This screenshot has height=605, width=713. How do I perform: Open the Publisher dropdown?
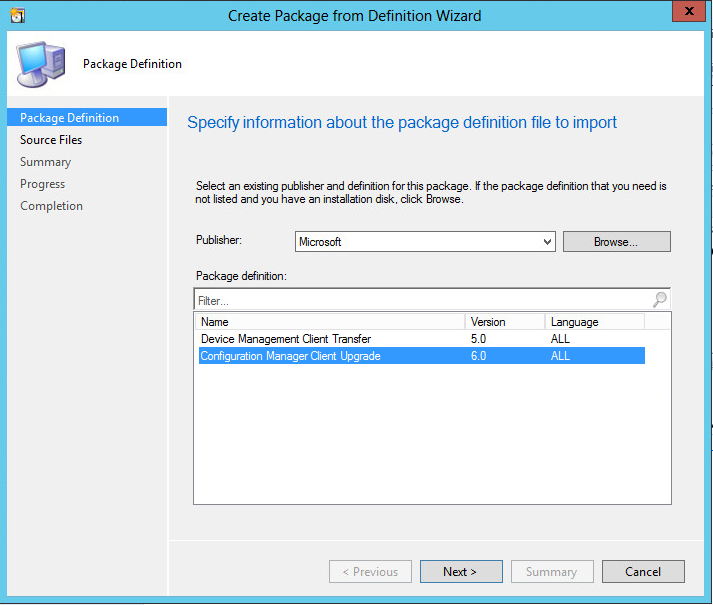(x=547, y=242)
